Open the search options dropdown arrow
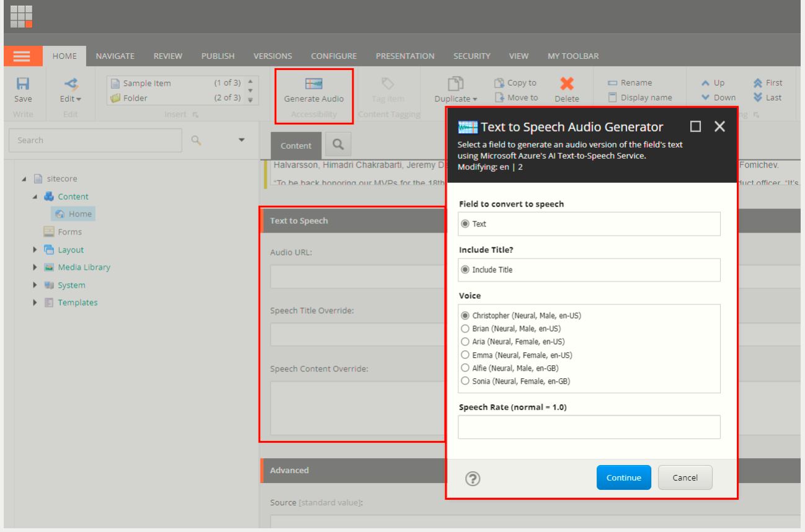805x532 pixels. (x=242, y=140)
